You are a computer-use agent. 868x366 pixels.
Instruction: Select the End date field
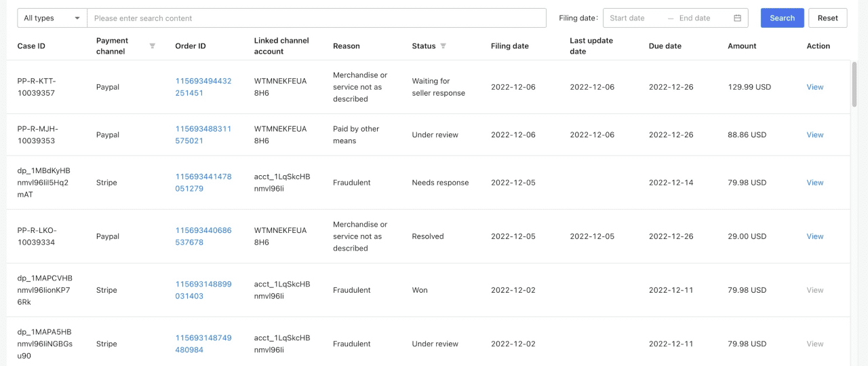pos(702,18)
